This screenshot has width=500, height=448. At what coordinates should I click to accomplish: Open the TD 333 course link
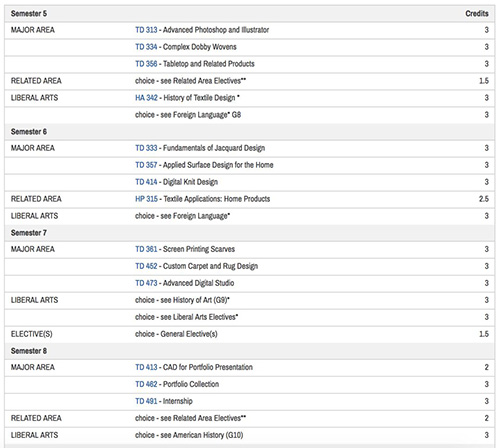pos(146,148)
